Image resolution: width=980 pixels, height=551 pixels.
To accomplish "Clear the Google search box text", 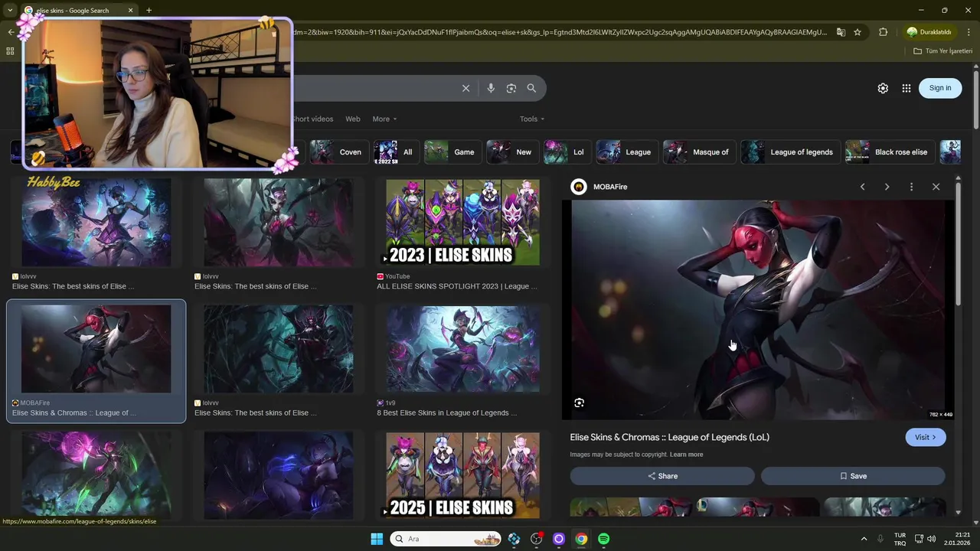I will pyautogui.click(x=465, y=88).
